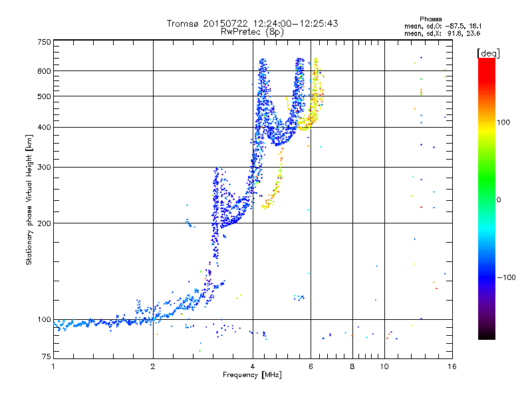Viewport: 532px width, 399px height.
Task: Click the '[deg]' colorbar unit label
Action: point(488,53)
